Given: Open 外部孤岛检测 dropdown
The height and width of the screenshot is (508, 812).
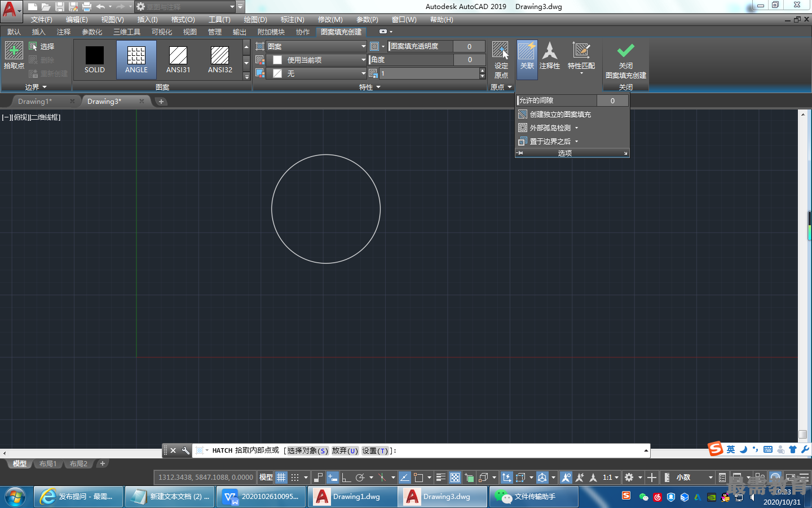Looking at the screenshot, I should pos(549,128).
